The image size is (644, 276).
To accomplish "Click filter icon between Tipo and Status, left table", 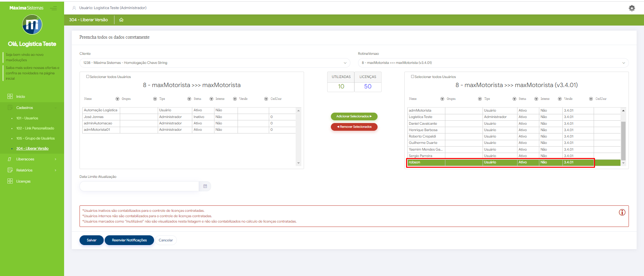I will click(x=189, y=99).
